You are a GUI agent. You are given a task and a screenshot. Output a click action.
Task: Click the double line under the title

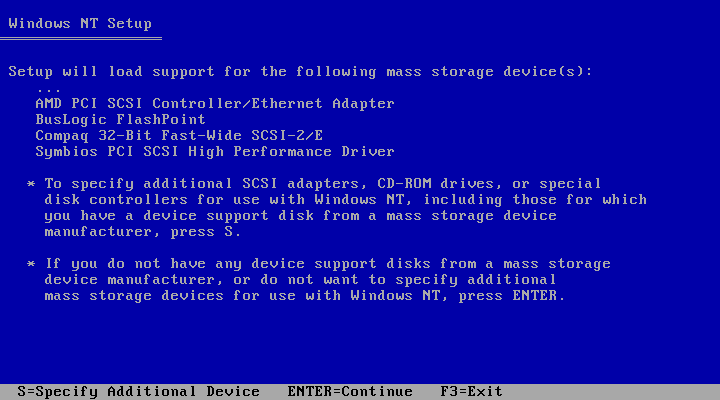pyautogui.click(x=80, y=38)
